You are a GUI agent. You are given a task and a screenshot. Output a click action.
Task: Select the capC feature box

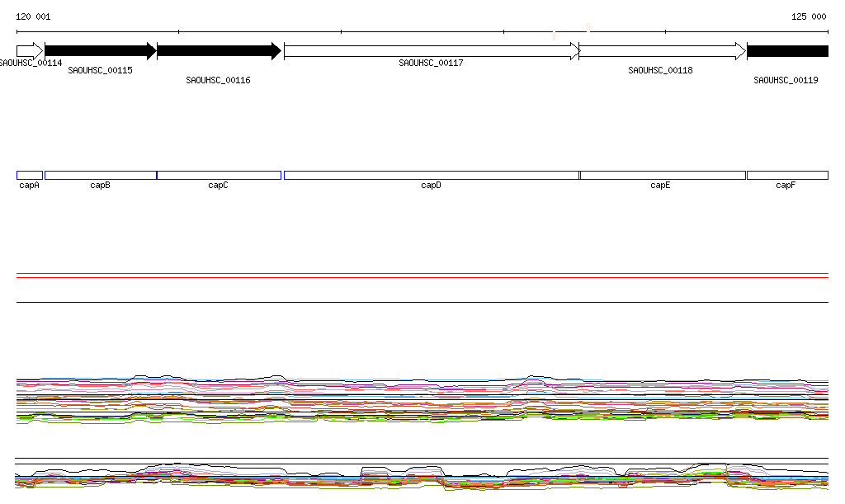[219, 175]
